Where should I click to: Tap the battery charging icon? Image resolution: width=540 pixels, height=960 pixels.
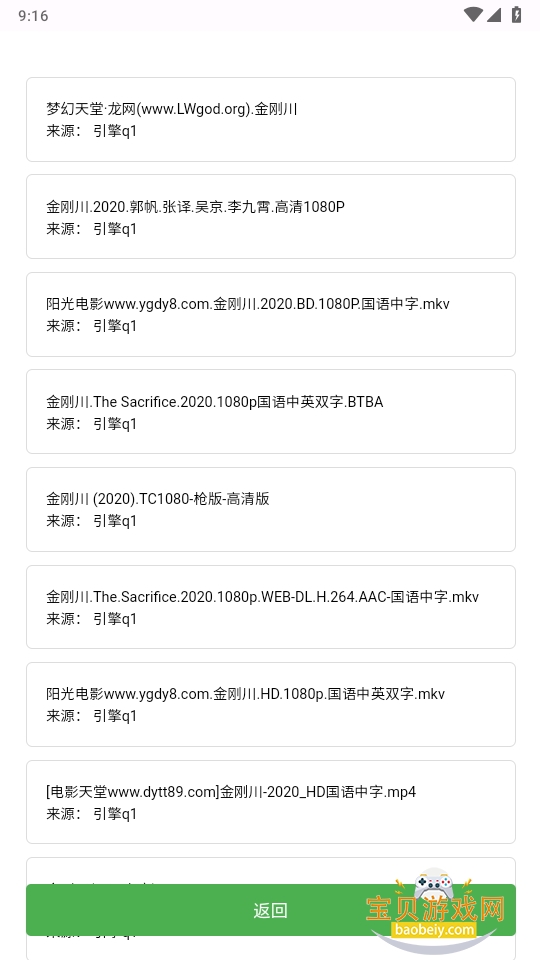point(516,15)
